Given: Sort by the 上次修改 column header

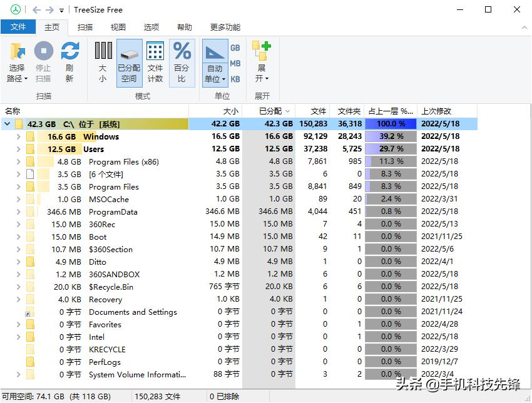Looking at the screenshot, I should point(436,111).
